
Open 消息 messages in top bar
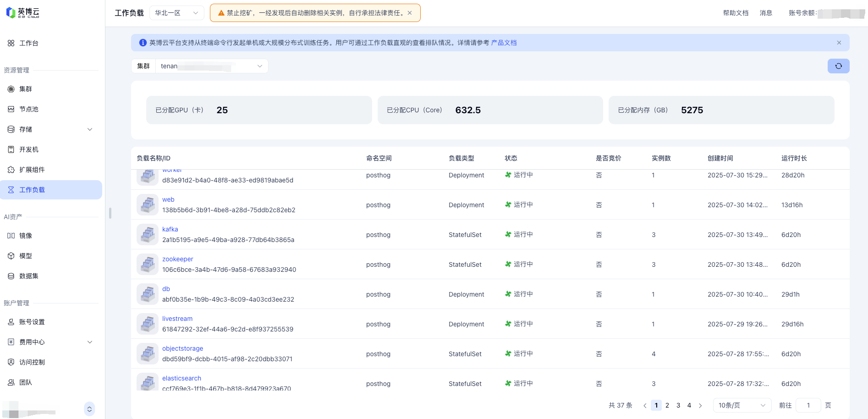click(x=766, y=13)
